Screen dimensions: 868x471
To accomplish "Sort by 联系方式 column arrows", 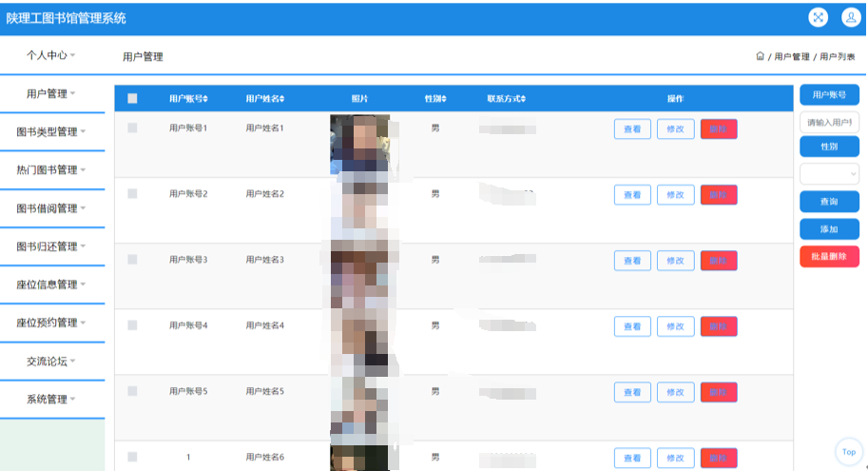I will click(523, 99).
